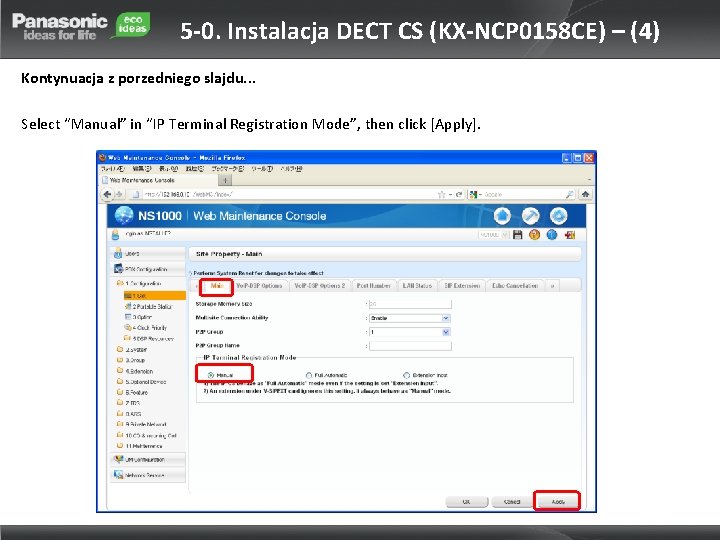
Task: Expand the 5.Optional Device tree folder
Action: coord(120,381)
